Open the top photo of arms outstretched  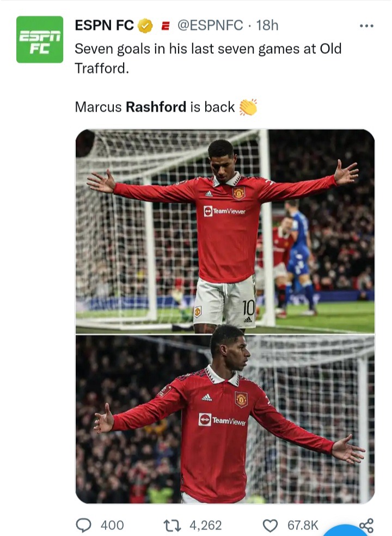tap(225, 231)
